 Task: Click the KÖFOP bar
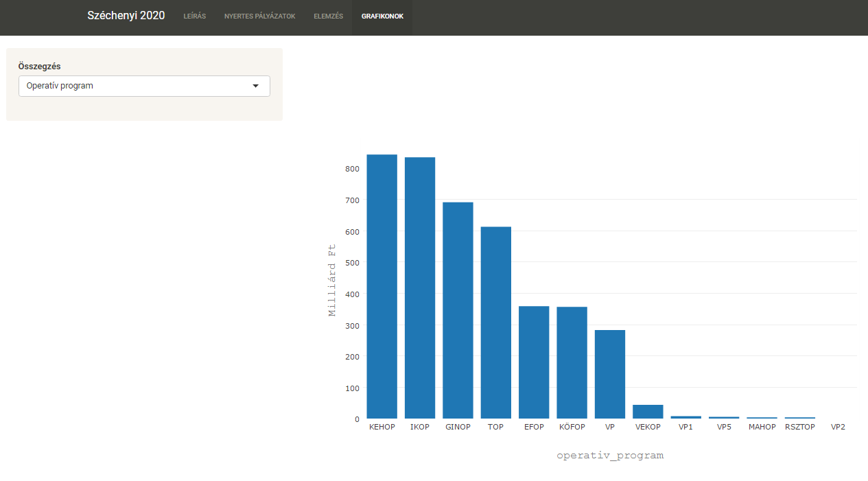point(572,363)
